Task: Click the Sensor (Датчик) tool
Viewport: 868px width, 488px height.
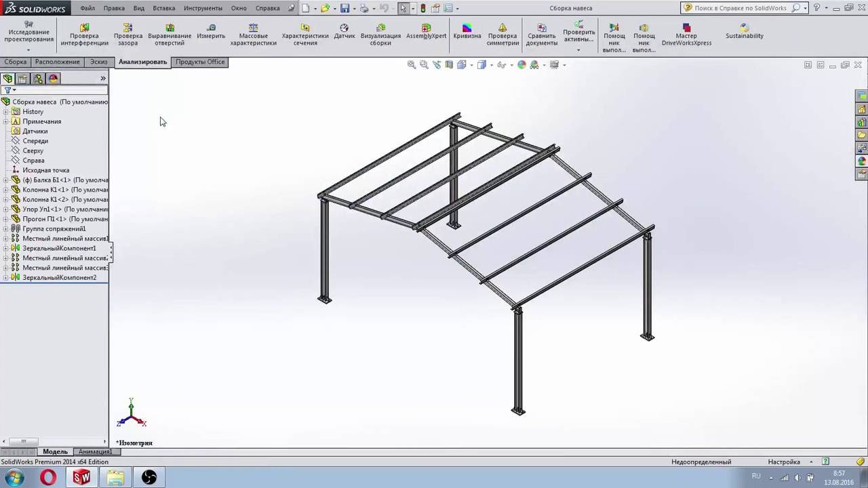Action: [344, 32]
